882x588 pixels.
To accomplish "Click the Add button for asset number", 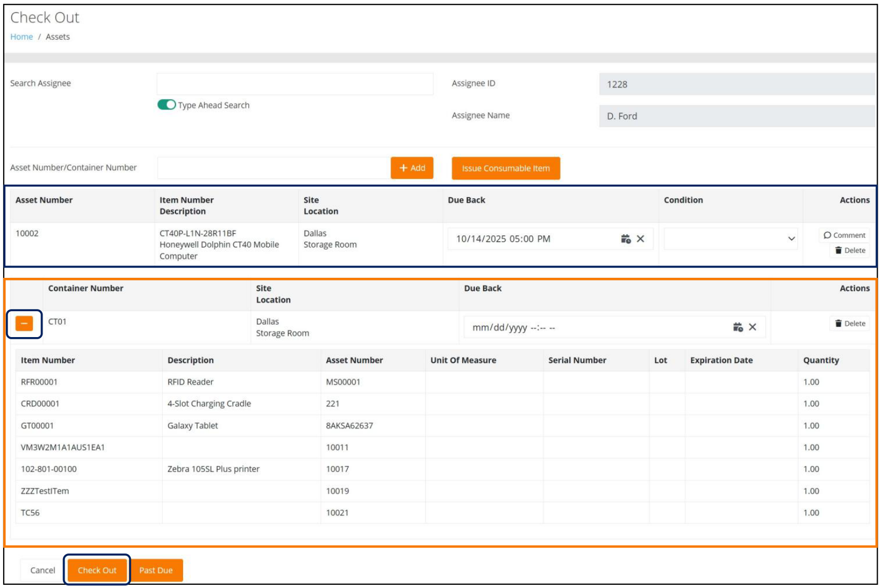I will pos(412,168).
